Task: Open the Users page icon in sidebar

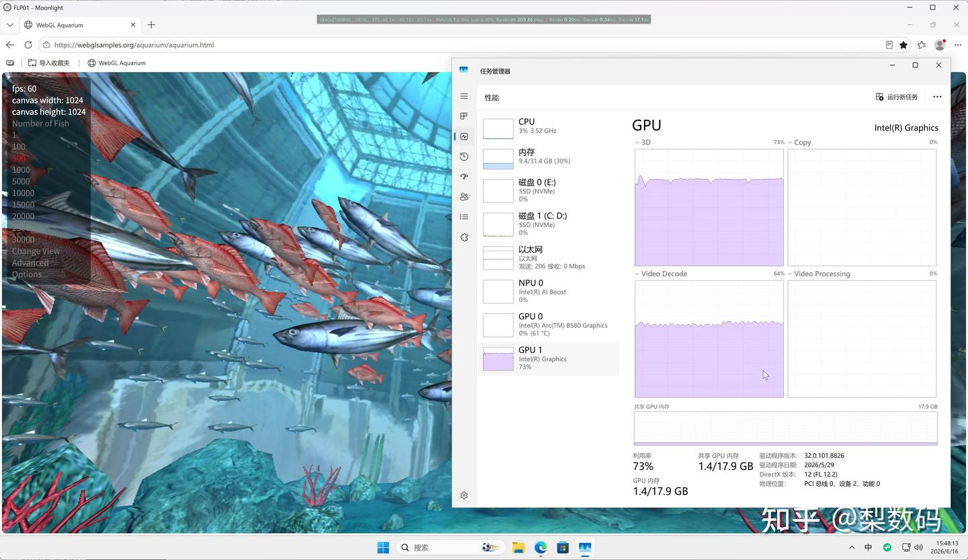Action: tap(464, 197)
